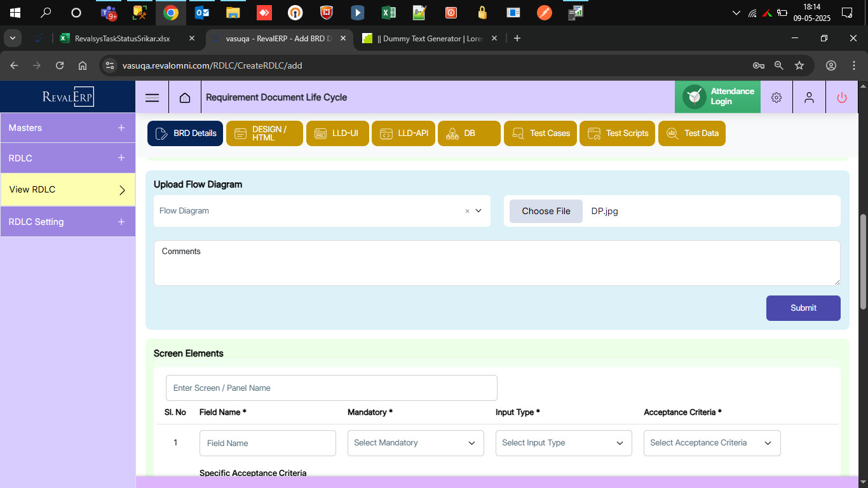868x488 pixels.
Task: Expand the Masters sidebar section
Action: (67, 128)
